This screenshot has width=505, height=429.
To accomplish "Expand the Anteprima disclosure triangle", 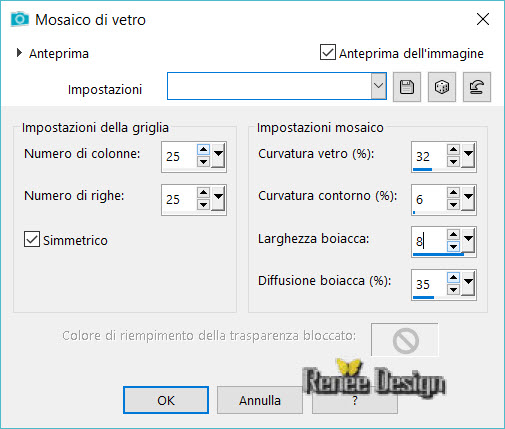I will click(x=19, y=53).
